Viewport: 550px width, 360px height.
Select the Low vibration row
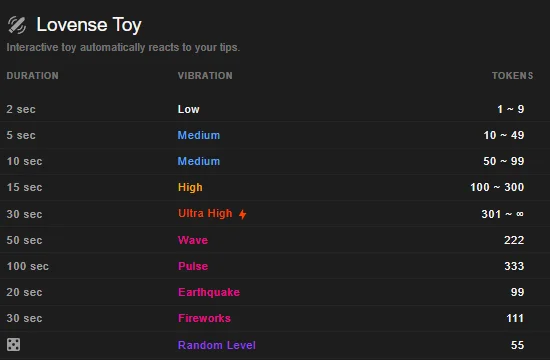coord(275,109)
